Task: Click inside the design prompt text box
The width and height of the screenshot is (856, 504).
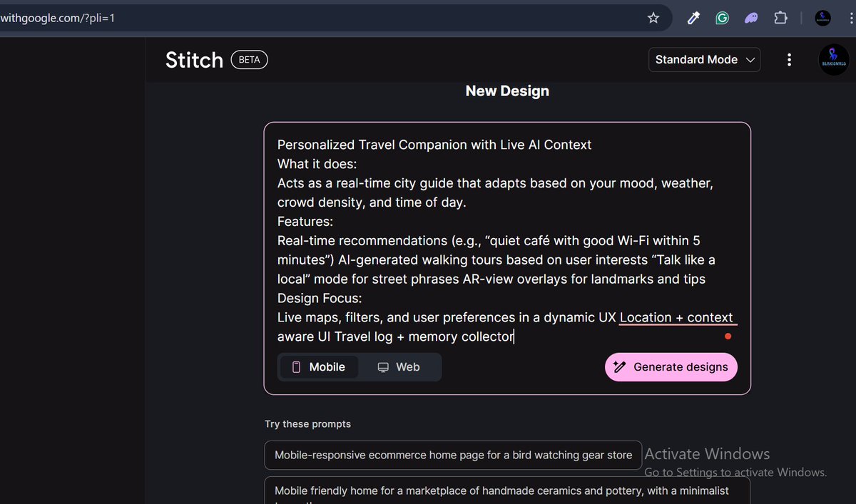Action: (x=507, y=240)
